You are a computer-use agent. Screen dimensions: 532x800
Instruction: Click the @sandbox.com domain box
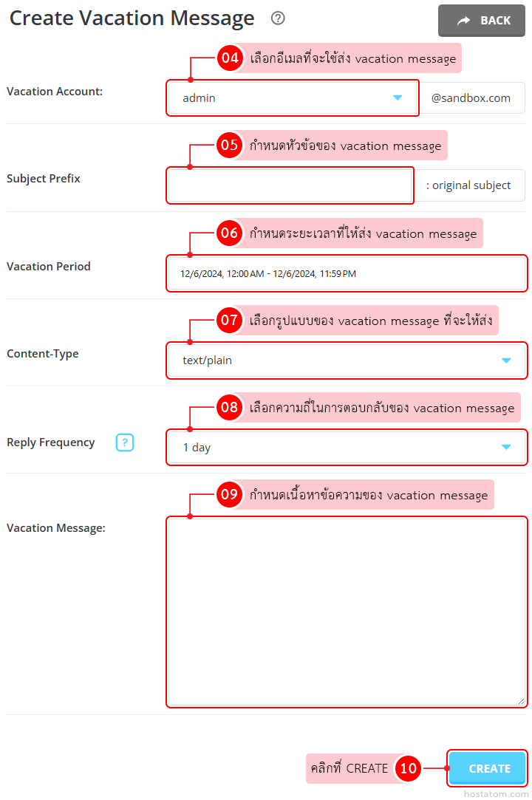click(471, 98)
